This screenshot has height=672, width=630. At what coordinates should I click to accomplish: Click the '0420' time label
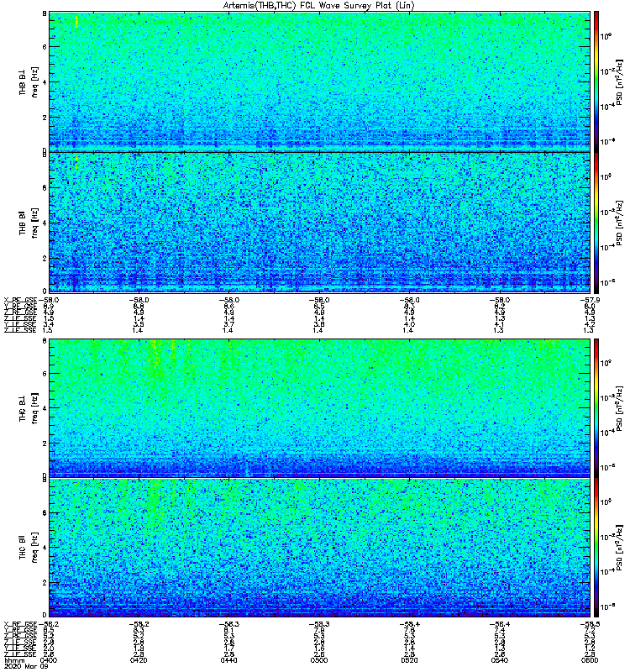click(x=139, y=660)
